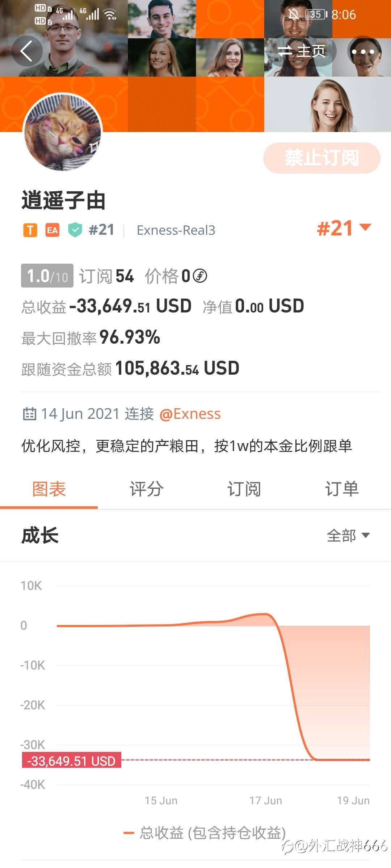Open the three-dot more options menu
The width and height of the screenshot is (391, 868).
pos(363,51)
